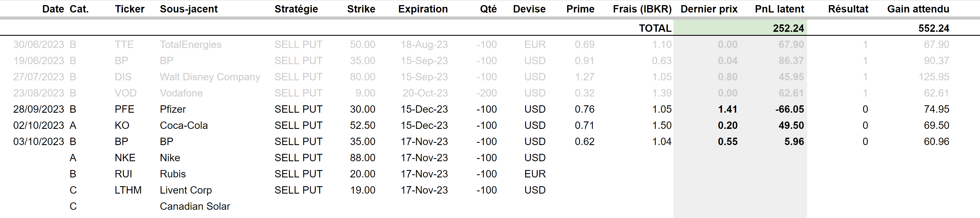Select the total expected gain 552.24
This screenshot has height=218, width=980.
point(934,28)
